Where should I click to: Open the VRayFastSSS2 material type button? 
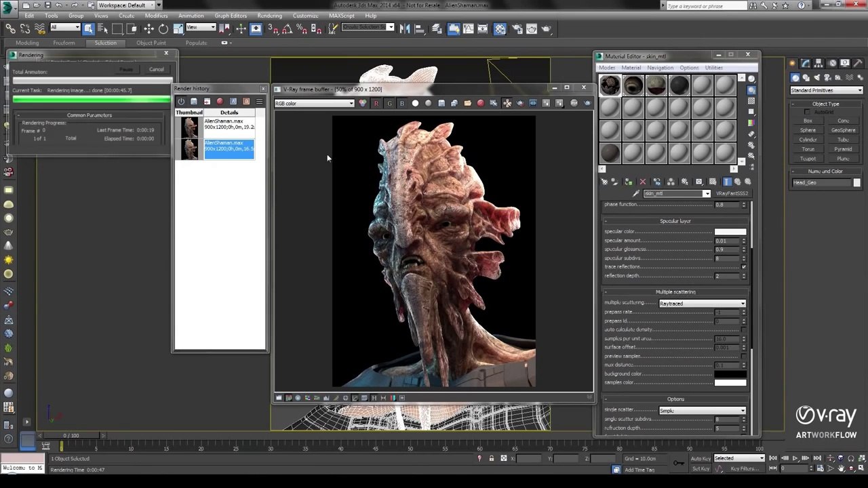(732, 194)
